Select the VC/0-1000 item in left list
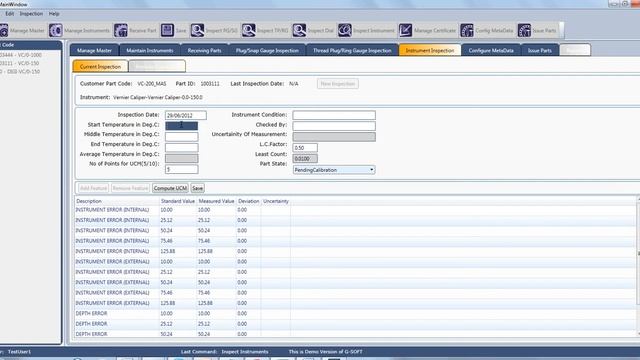 click(21, 55)
